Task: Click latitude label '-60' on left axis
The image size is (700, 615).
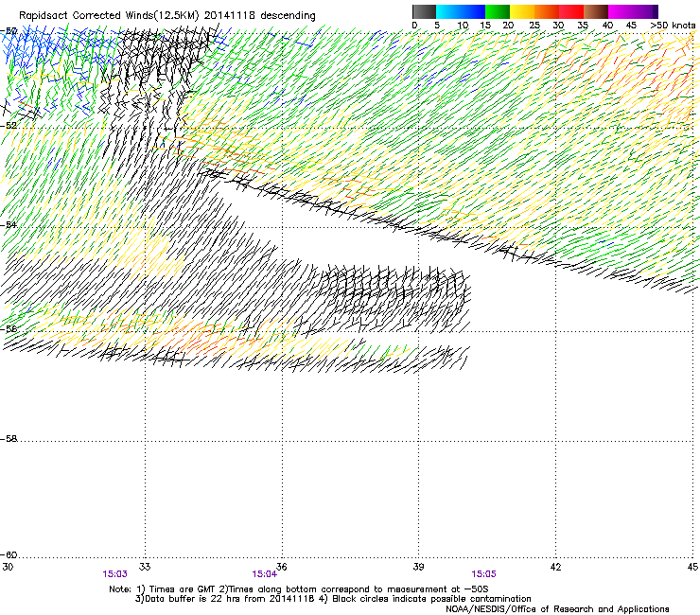Action: click(x=9, y=555)
